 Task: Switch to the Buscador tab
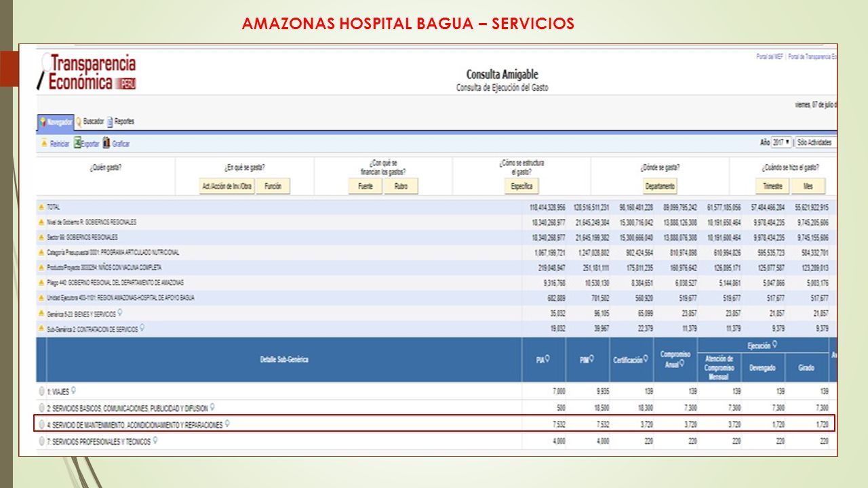(90, 122)
